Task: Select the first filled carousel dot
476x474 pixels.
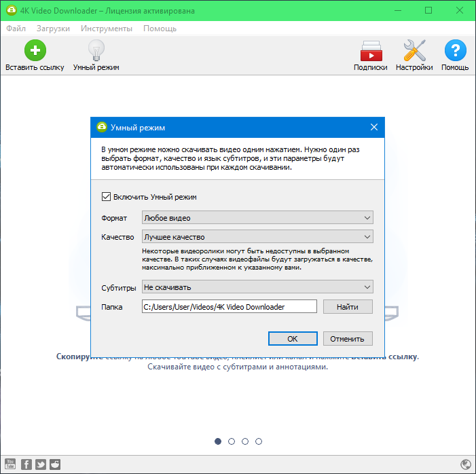Action: coord(218,441)
